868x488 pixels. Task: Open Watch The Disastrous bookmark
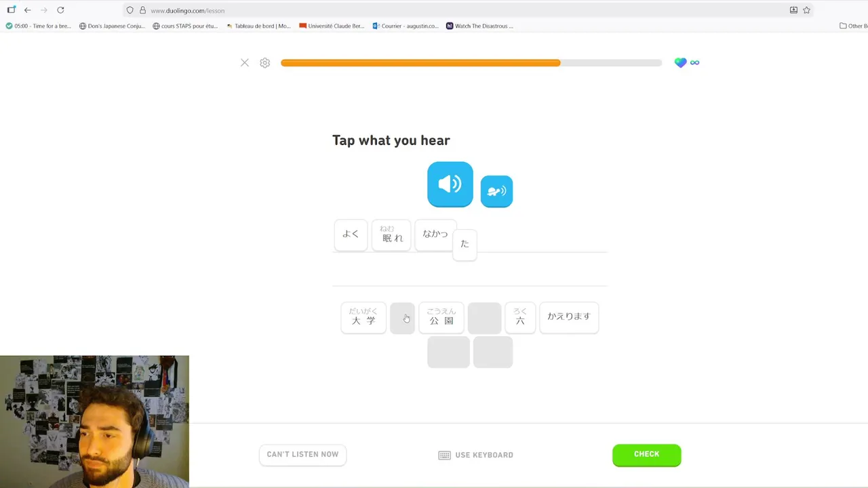coord(479,26)
